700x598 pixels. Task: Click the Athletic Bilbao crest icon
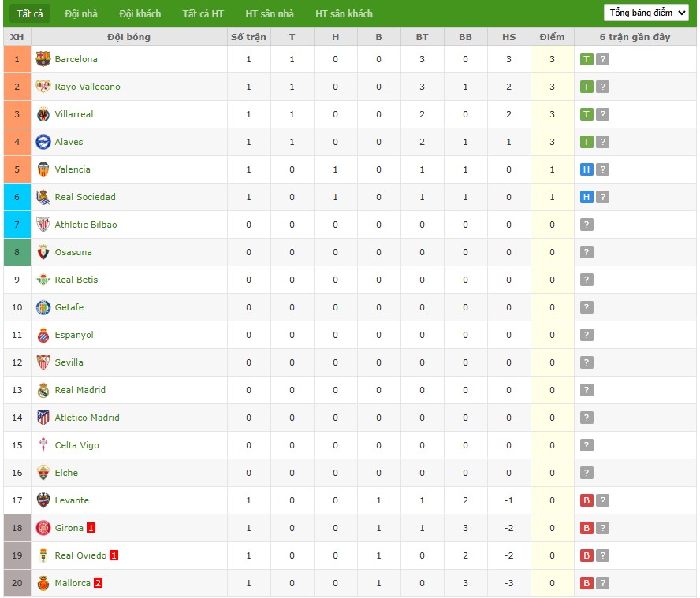point(43,225)
